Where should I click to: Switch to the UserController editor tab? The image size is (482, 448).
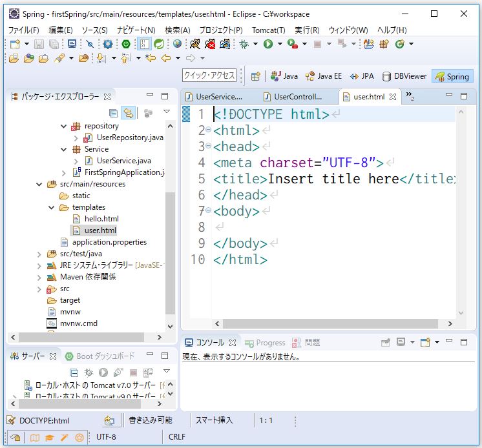(x=293, y=97)
